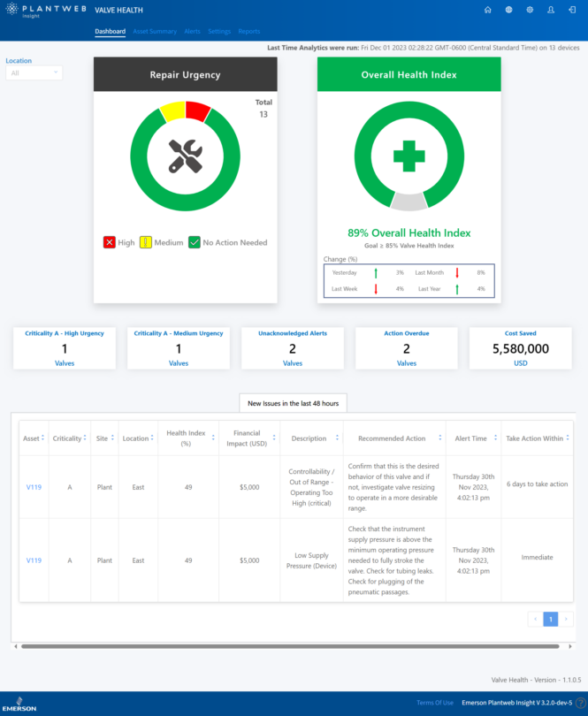Open the Terms Of Use link
This screenshot has height=716, width=588.
click(x=435, y=703)
